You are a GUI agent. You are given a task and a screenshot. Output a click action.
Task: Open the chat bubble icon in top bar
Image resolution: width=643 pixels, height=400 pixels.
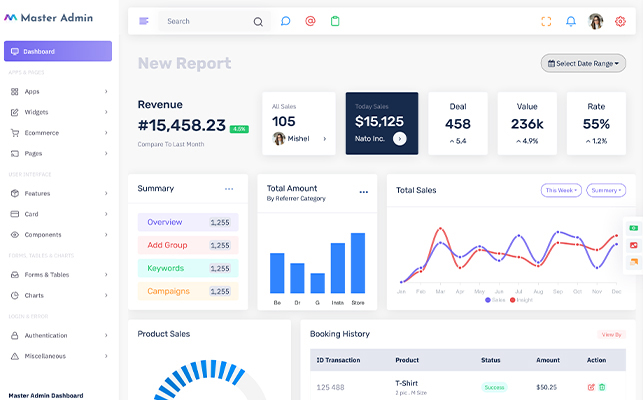[285, 21]
